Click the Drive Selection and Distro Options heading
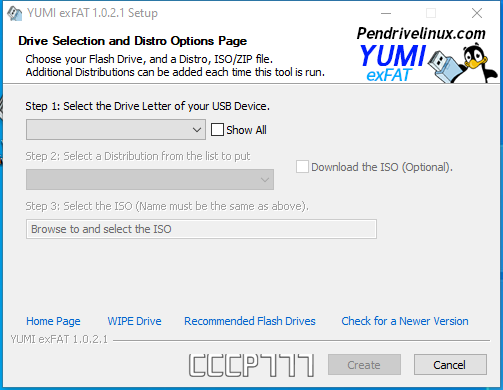The width and height of the screenshot is (503, 390). coord(132,41)
